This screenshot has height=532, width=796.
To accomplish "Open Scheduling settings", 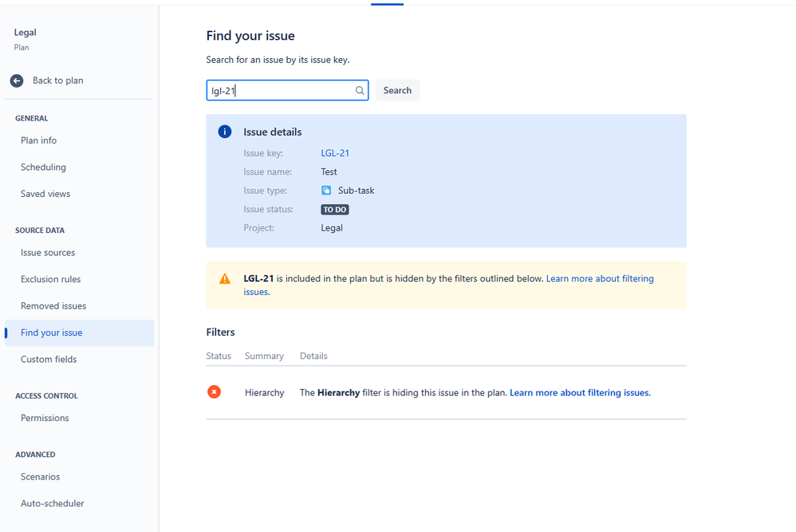I will click(x=43, y=167).
